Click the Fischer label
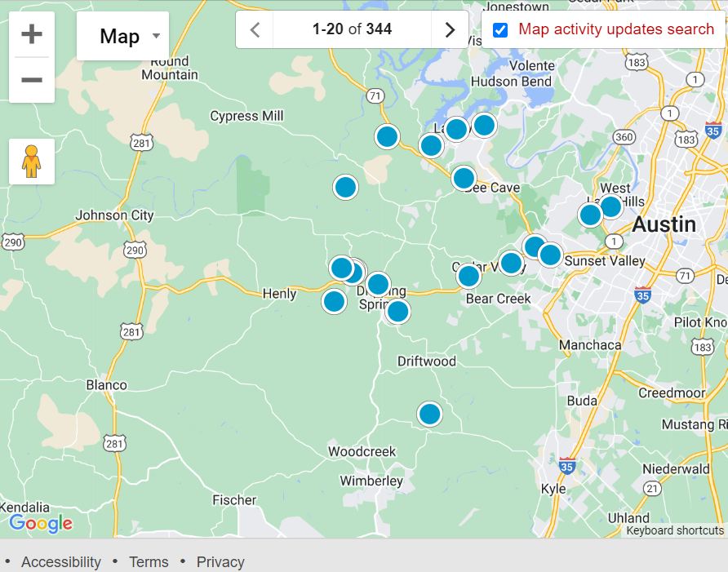The image size is (728, 572). pyautogui.click(x=234, y=500)
